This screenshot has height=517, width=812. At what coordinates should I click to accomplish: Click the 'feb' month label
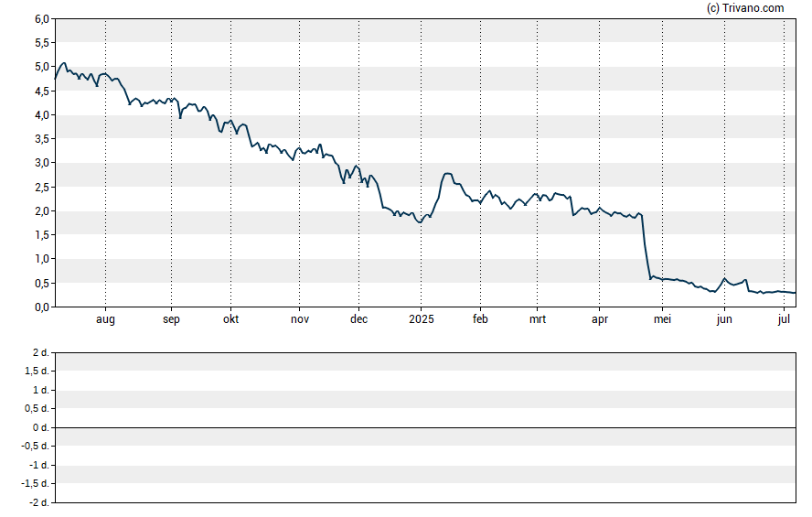tap(480, 319)
